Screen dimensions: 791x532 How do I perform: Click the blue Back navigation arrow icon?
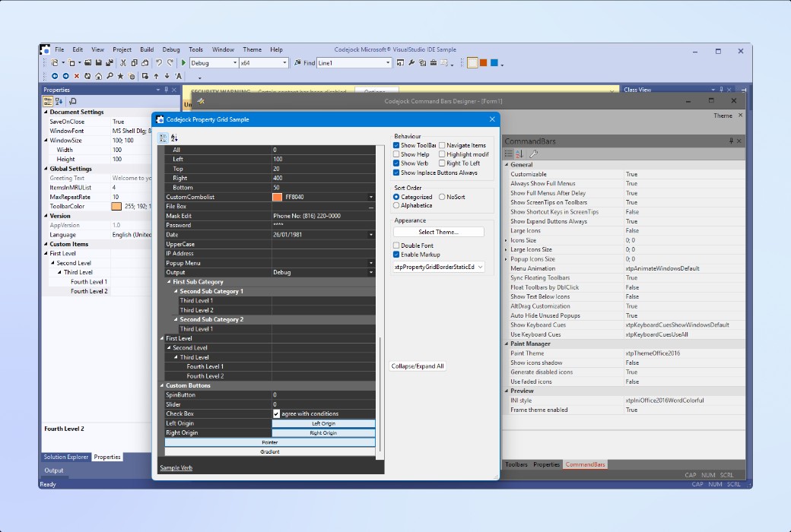(55, 76)
